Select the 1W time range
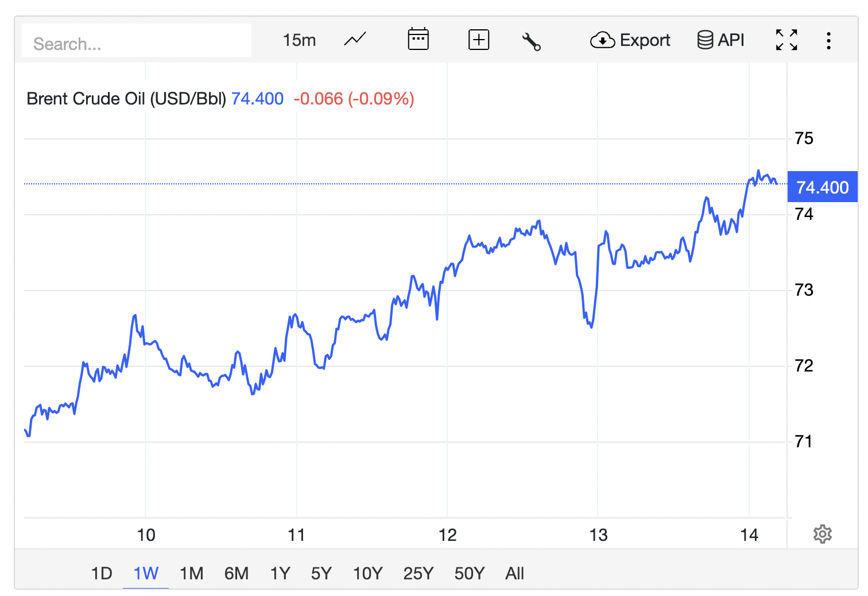Screen dimensions: 868x596 point(146,573)
